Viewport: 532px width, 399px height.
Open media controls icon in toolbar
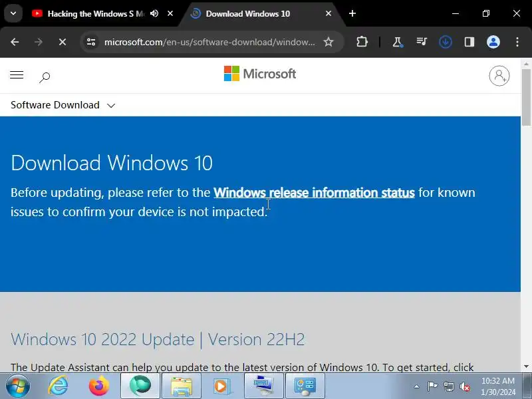(x=422, y=42)
